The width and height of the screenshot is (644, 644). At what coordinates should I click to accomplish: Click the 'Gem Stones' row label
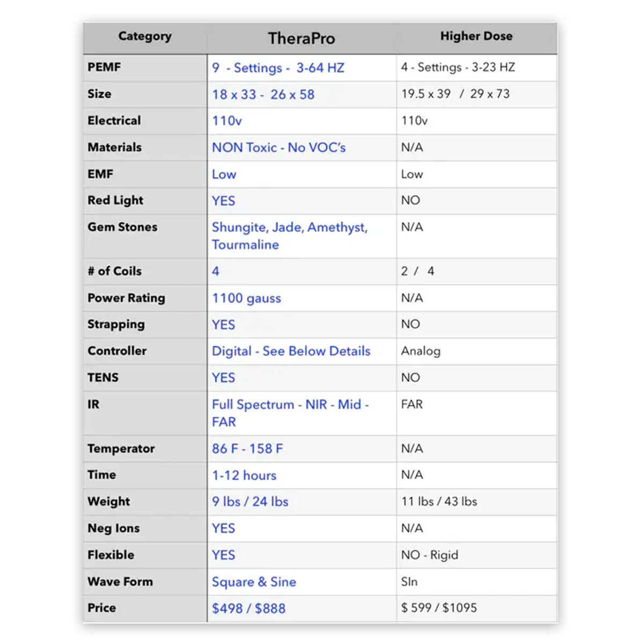pos(122,227)
